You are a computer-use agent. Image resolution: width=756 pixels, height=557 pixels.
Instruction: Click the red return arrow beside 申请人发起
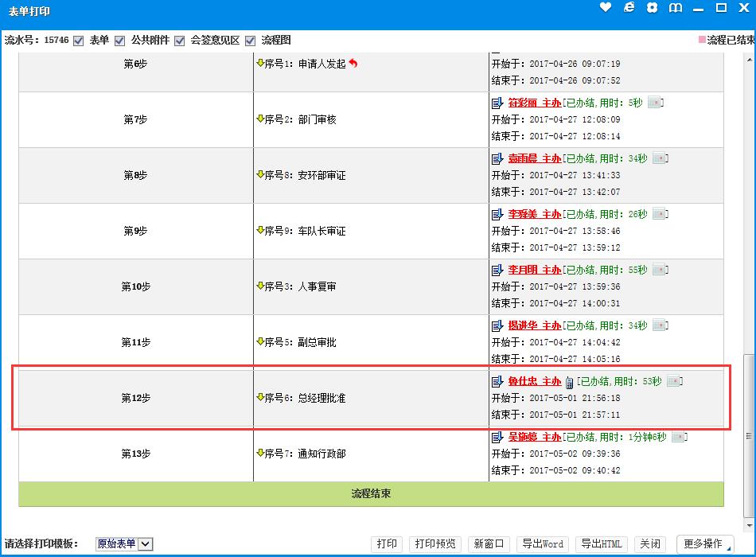353,64
